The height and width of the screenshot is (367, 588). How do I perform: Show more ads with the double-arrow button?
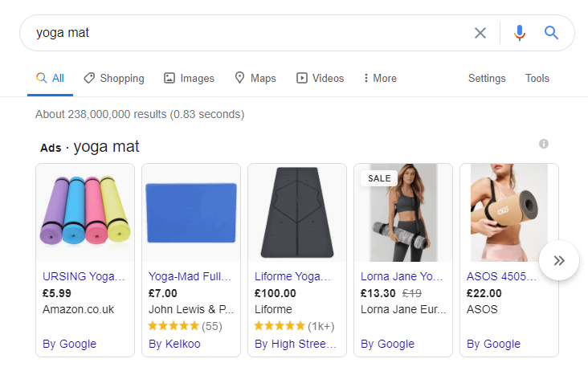pyautogui.click(x=559, y=260)
